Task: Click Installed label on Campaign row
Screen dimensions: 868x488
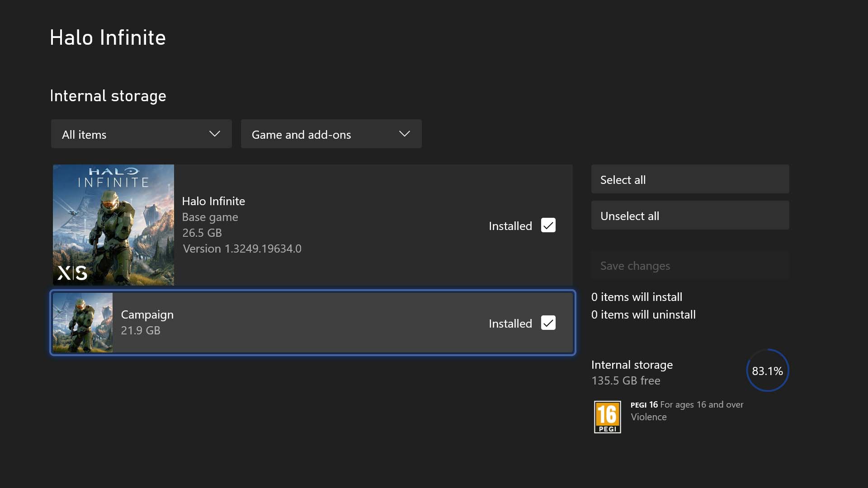Action: (x=510, y=324)
